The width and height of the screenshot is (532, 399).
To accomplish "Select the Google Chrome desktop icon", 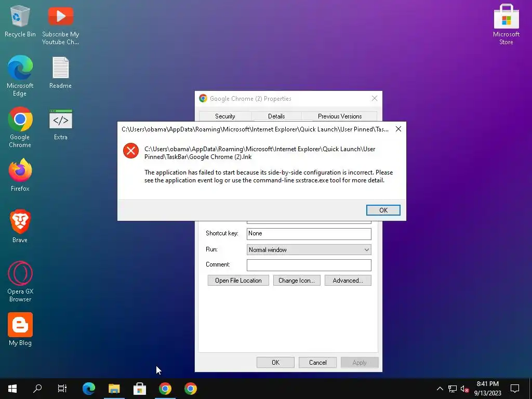I will (x=20, y=128).
